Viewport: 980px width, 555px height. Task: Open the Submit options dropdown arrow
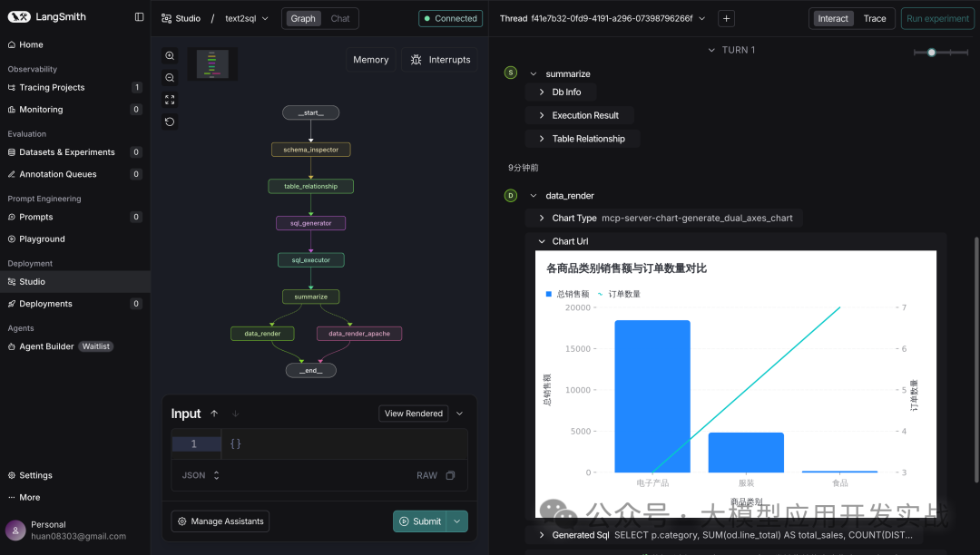[x=457, y=521]
